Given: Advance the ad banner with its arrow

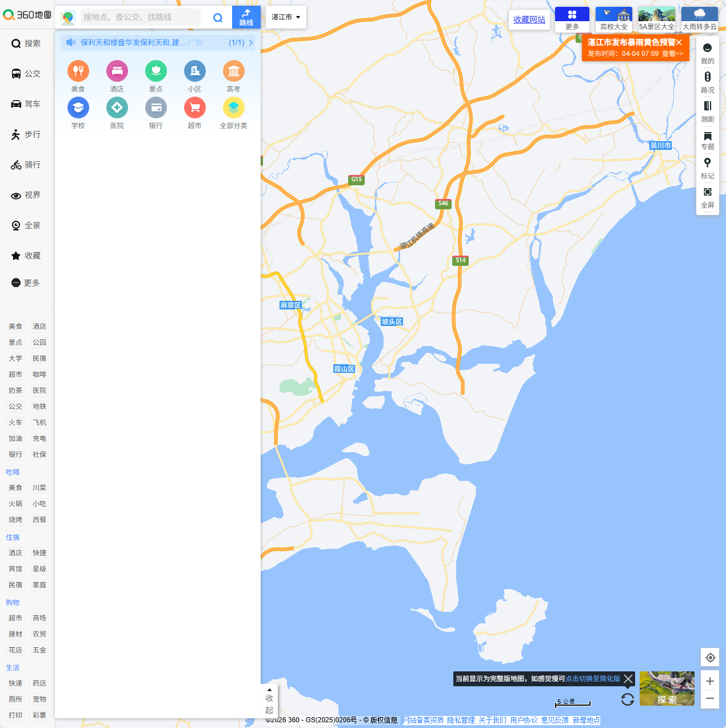Looking at the screenshot, I should pyautogui.click(x=250, y=42).
